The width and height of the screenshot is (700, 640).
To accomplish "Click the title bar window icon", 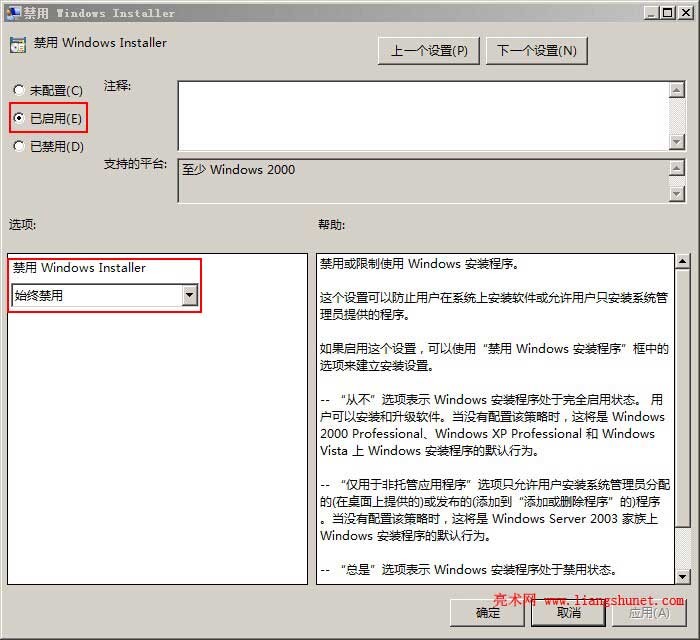I will 13,12.
